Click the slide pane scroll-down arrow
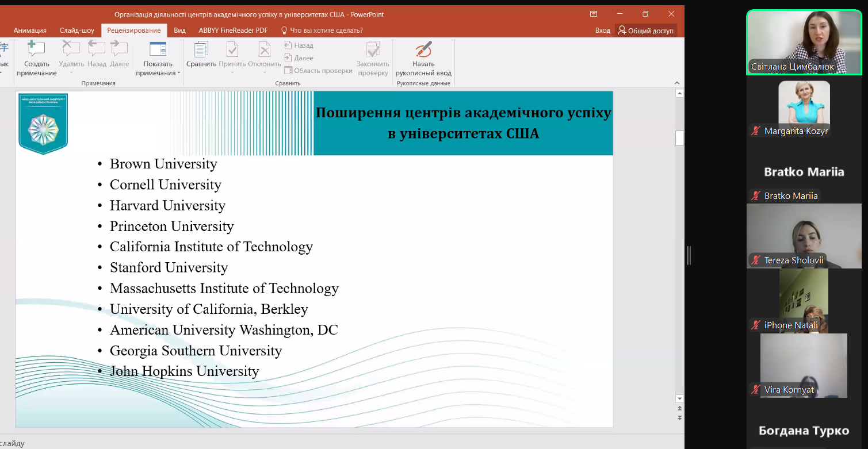The width and height of the screenshot is (868, 449). (x=679, y=398)
